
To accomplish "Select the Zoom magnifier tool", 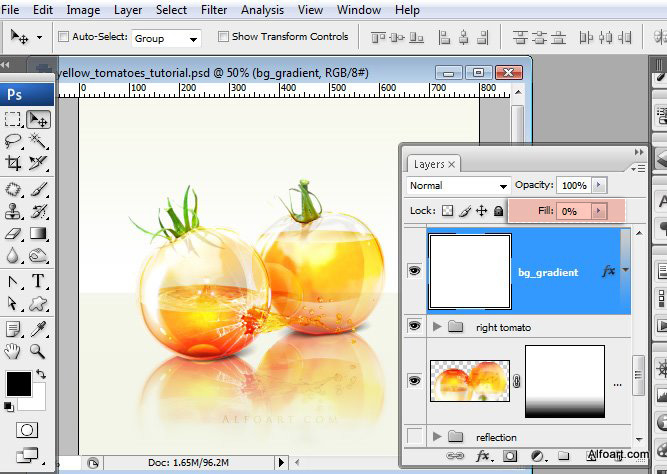I will tap(37, 351).
